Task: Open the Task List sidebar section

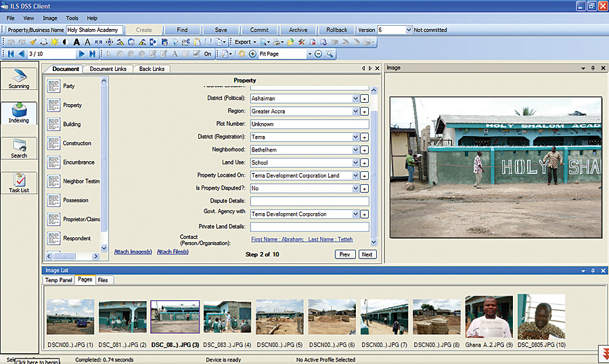Action: pyautogui.click(x=19, y=183)
